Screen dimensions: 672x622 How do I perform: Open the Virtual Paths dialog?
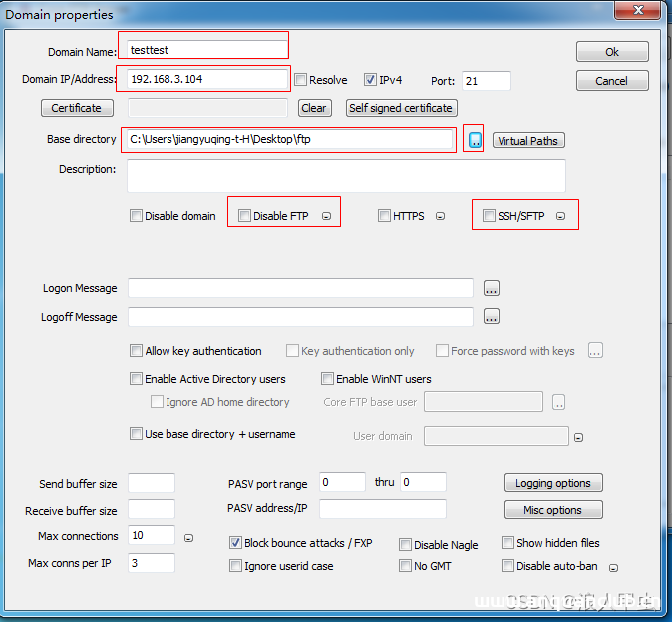click(527, 141)
